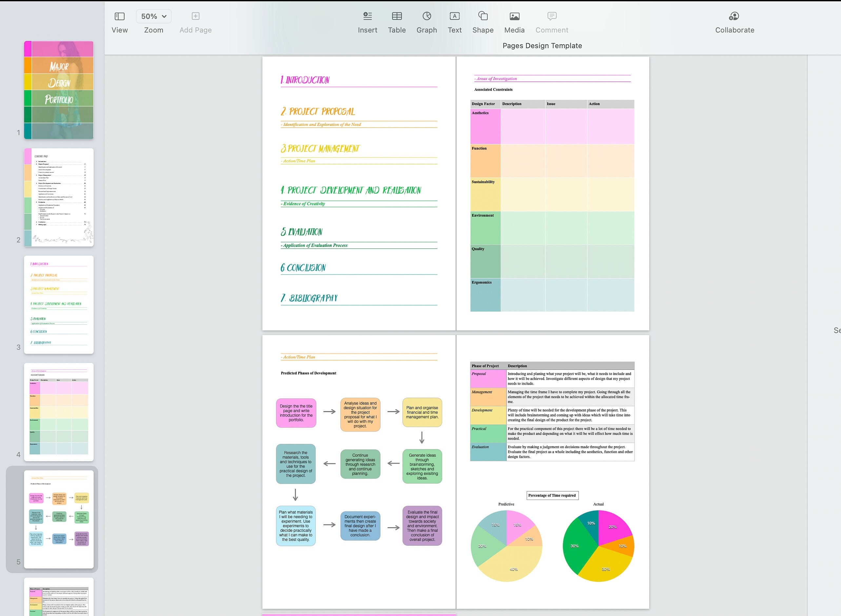
Task: Add a Text box from toolbar
Action: coord(455,22)
